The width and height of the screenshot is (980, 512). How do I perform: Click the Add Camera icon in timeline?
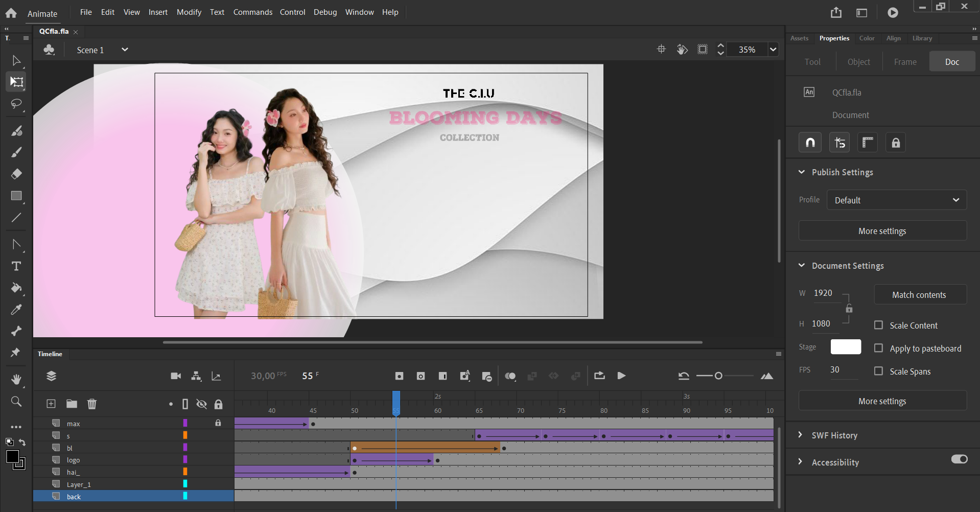pos(176,376)
